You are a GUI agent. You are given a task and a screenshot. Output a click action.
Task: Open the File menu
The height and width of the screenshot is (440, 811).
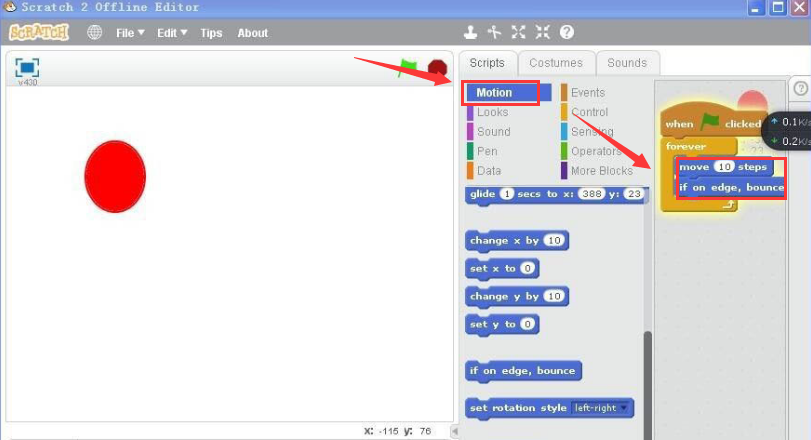[130, 33]
